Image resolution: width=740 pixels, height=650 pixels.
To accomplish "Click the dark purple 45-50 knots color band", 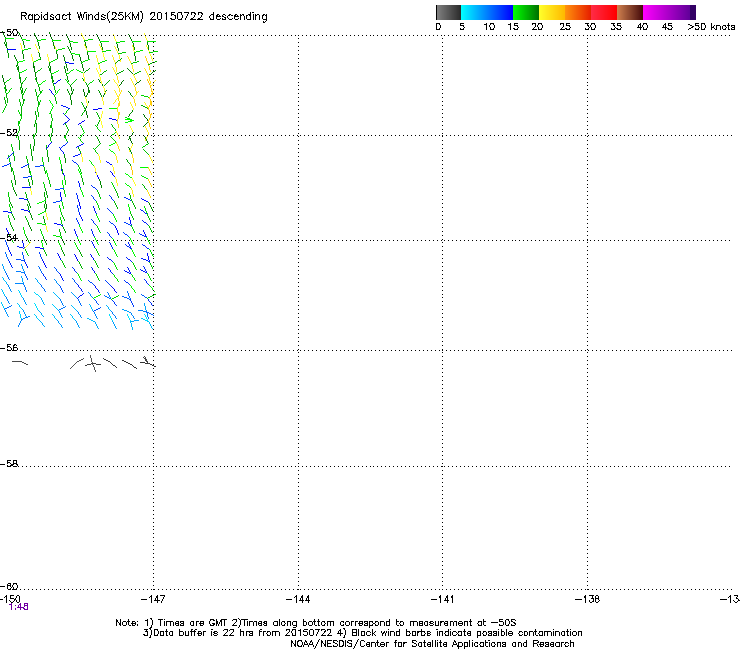I will [x=682, y=12].
